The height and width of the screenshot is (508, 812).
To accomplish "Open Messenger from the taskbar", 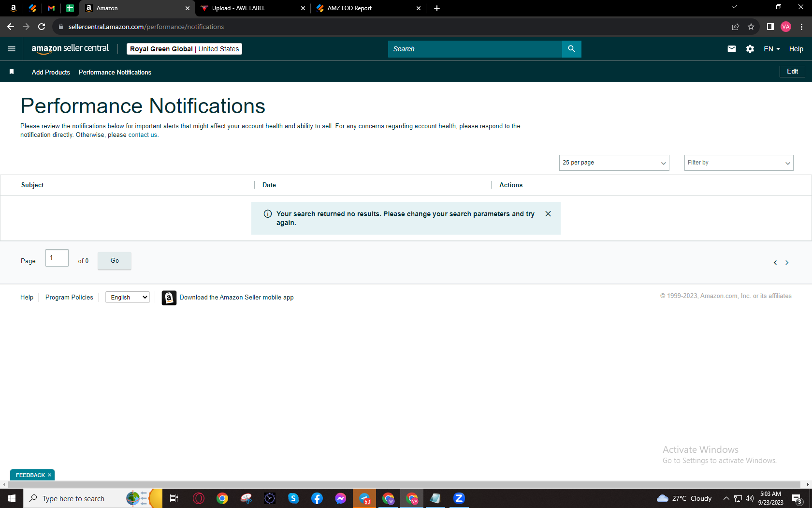I will click(x=341, y=498).
